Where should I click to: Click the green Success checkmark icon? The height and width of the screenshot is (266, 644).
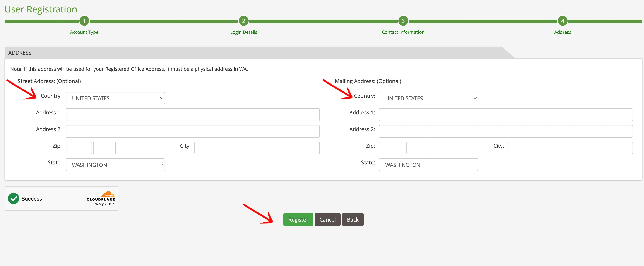pyautogui.click(x=13, y=198)
